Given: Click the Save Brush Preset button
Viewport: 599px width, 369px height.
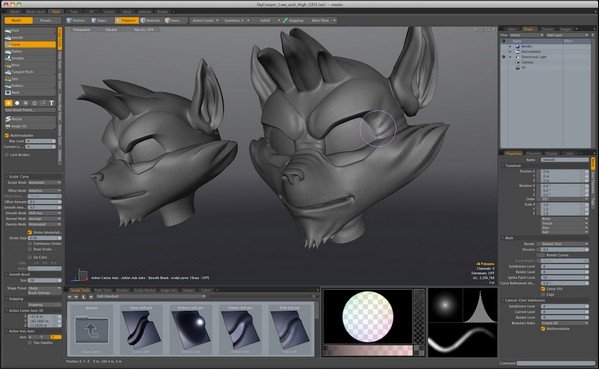Looking at the screenshot, I should point(30,110).
